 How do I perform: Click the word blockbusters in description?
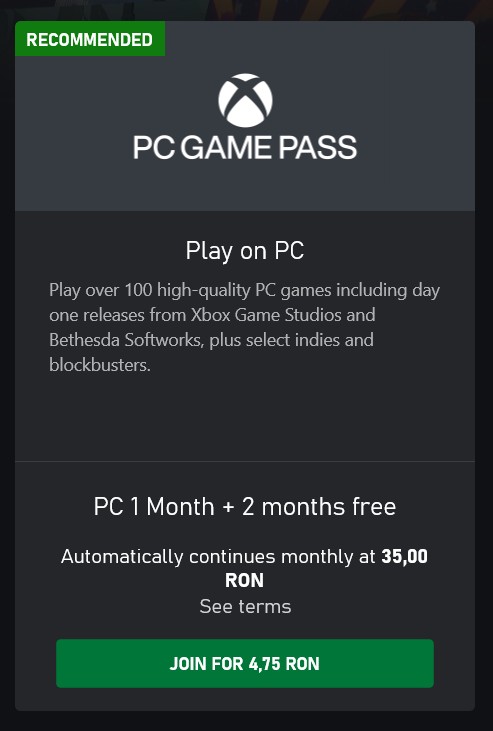point(100,365)
